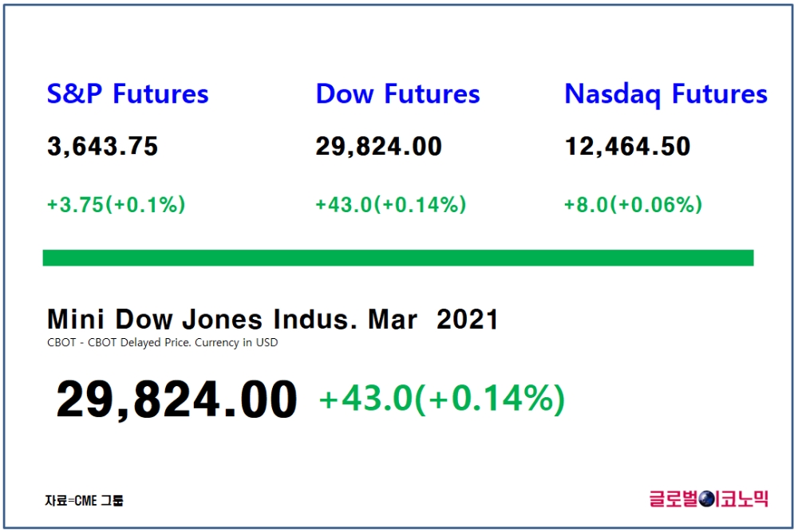Select the S&P price 3,643.75
The width and height of the screenshot is (798, 532).
coord(103,147)
